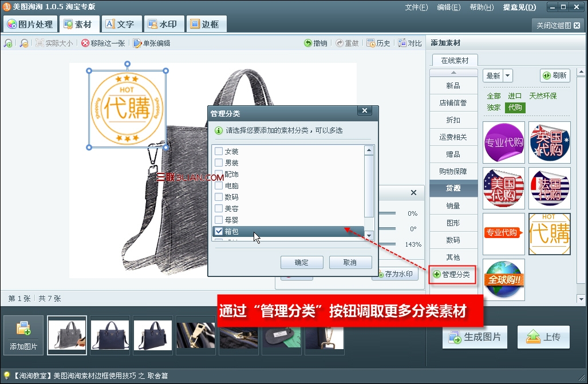This screenshot has width=588, height=384.
Task: Choose the 全球购 globe sticker
Action: coord(504,280)
